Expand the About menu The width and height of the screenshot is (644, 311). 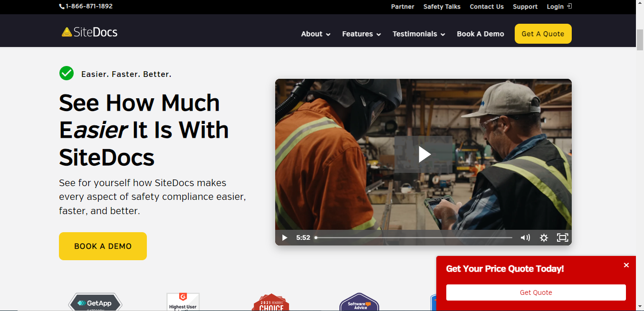[316, 34]
